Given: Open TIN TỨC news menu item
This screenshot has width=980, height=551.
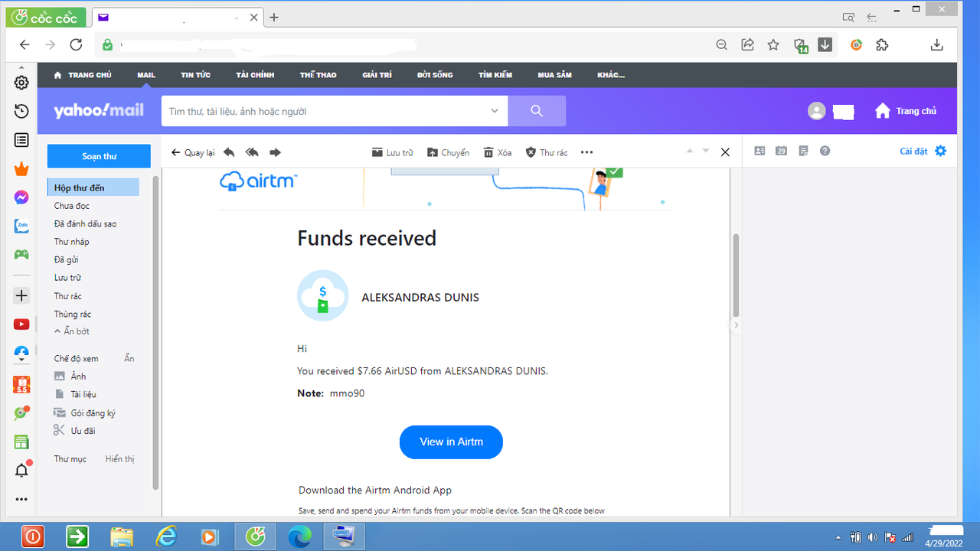Looking at the screenshot, I should 195,75.
